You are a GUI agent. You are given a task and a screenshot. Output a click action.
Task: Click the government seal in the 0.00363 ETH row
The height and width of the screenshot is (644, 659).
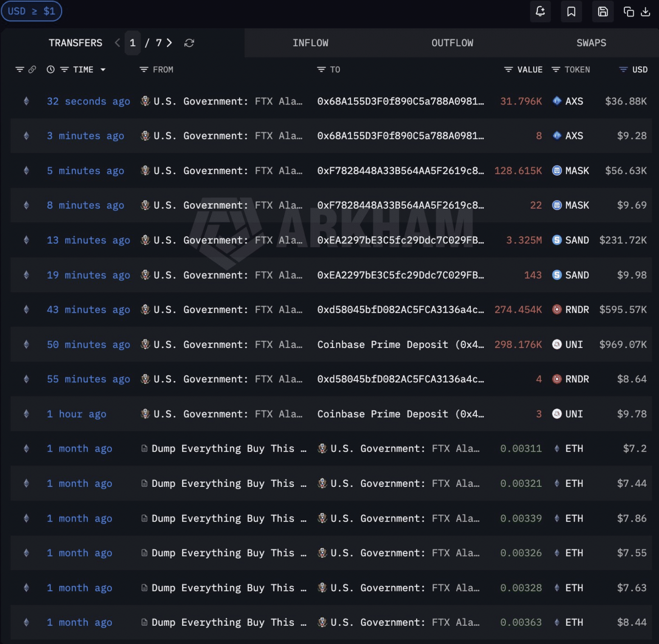pyautogui.click(x=322, y=622)
